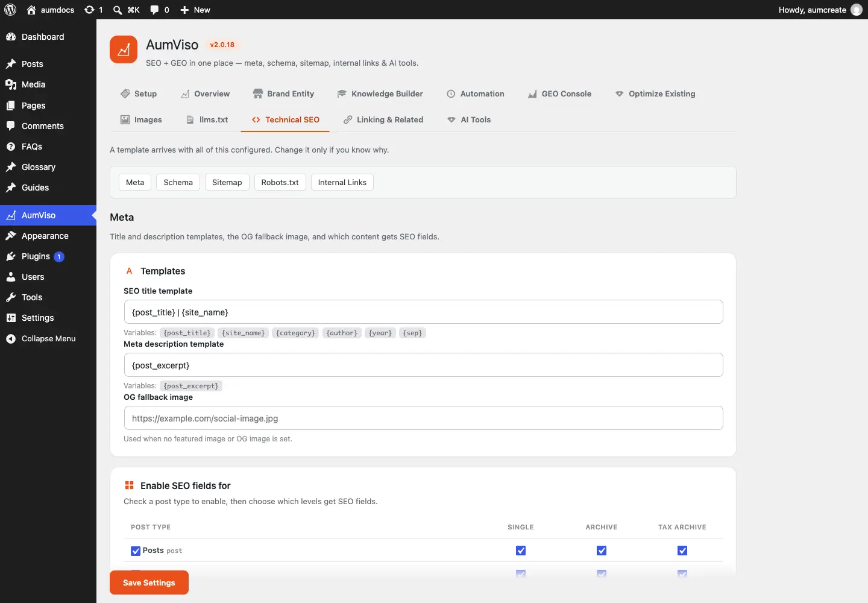Viewport: 868px width, 603px height.
Task: Click the Collapse Menu arrow icon
Action: tap(11, 339)
